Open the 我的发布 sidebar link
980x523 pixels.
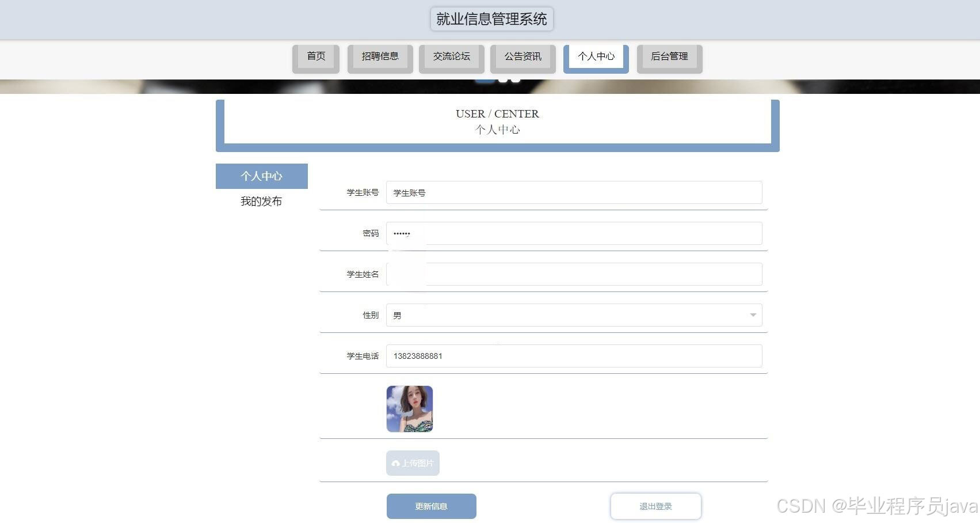tap(261, 201)
